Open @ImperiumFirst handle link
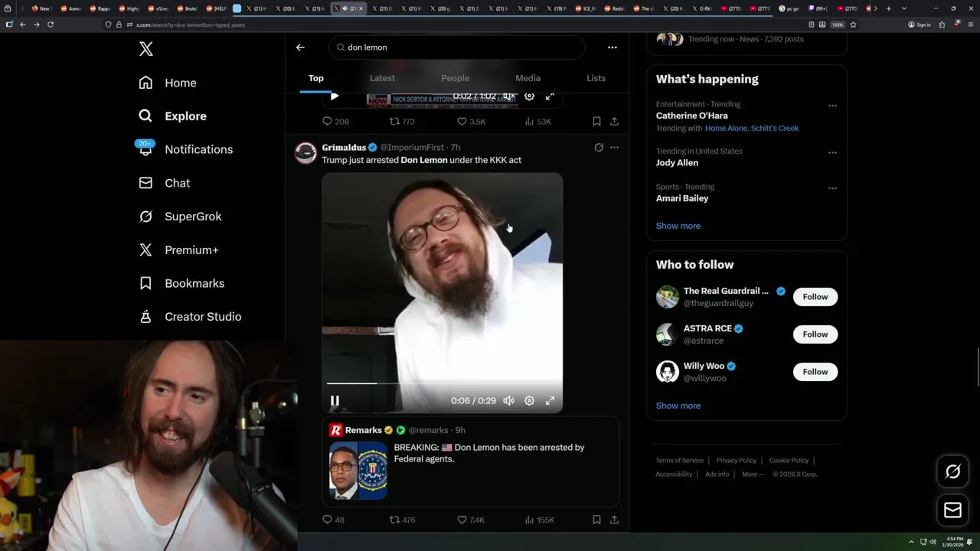980x551 pixels. pyautogui.click(x=412, y=147)
